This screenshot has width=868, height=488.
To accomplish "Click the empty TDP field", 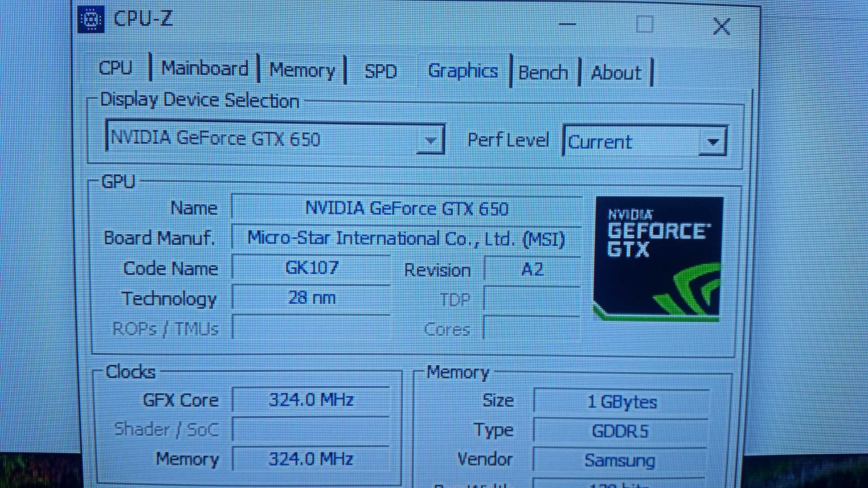I will point(532,299).
